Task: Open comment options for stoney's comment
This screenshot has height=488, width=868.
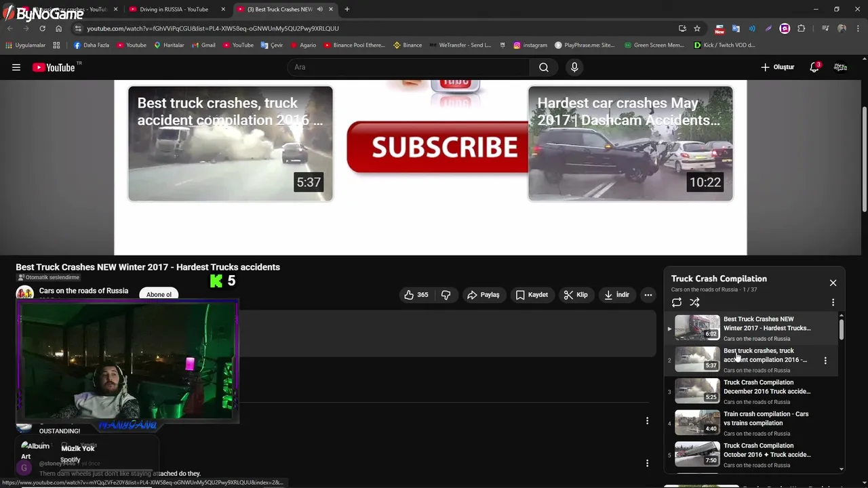Action: [647, 464]
